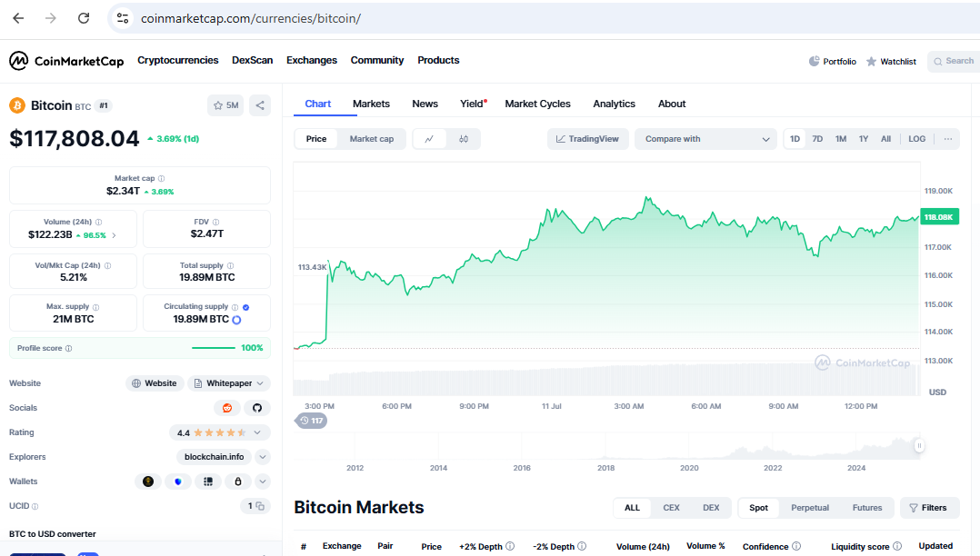Show Market cap info tooltip icon
The width and height of the screenshot is (980, 556).
pos(161,179)
